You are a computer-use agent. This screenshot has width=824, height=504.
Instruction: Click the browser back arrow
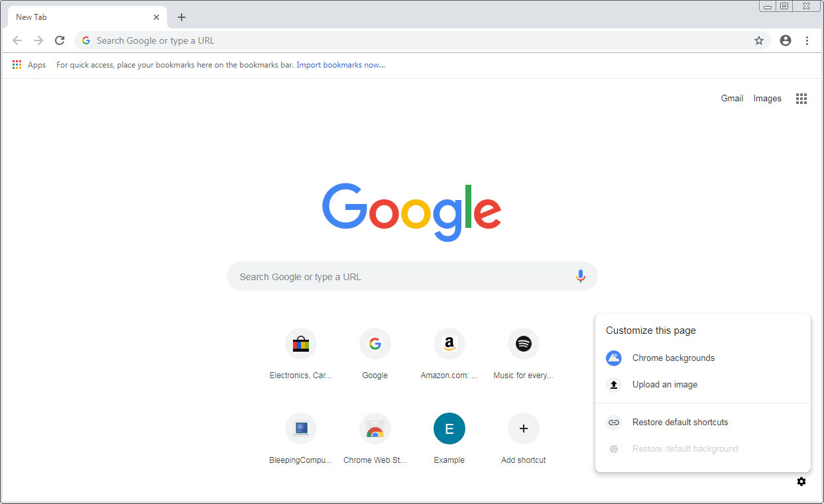click(17, 40)
